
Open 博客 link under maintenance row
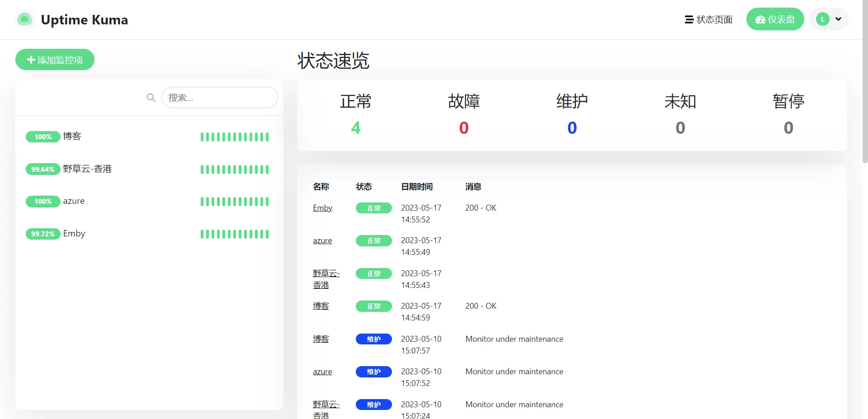pos(321,339)
